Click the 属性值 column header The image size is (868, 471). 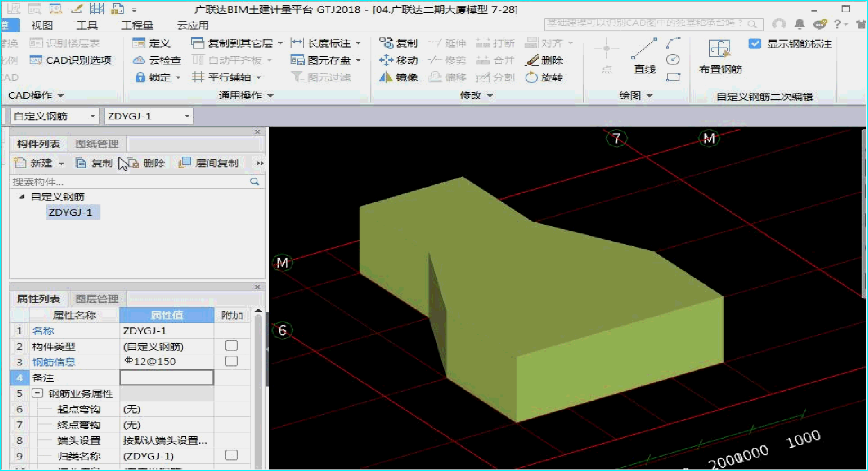[167, 315]
